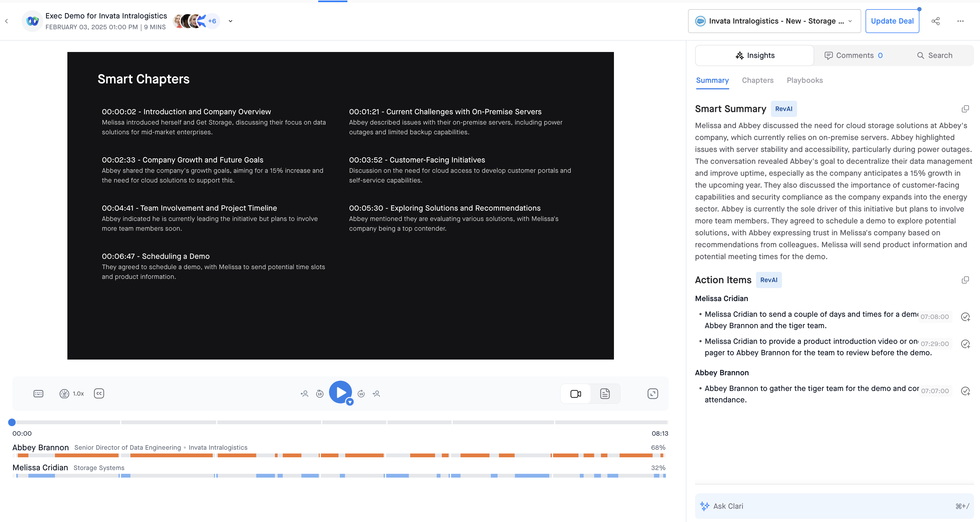Add task for Abbey Brannon's action item
The width and height of the screenshot is (980, 522).
click(965, 391)
